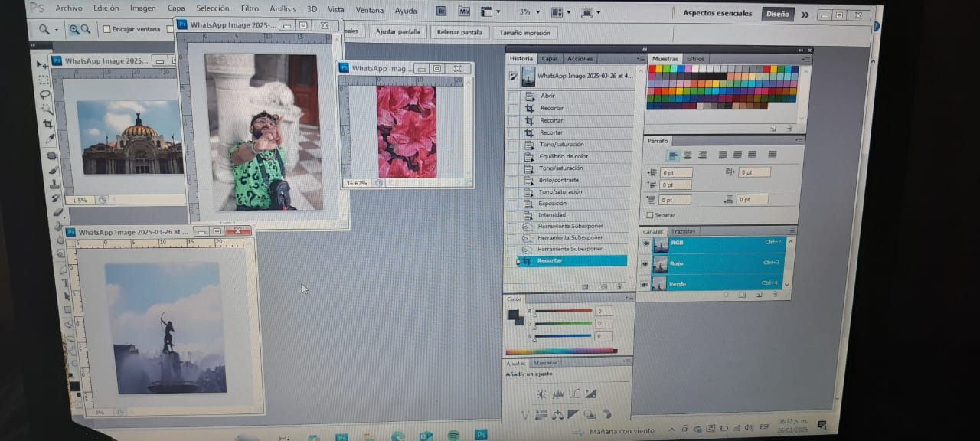The image size is (980, 441).
Task: Click the Zoom In magnifier icon
Action: (74, 29)
